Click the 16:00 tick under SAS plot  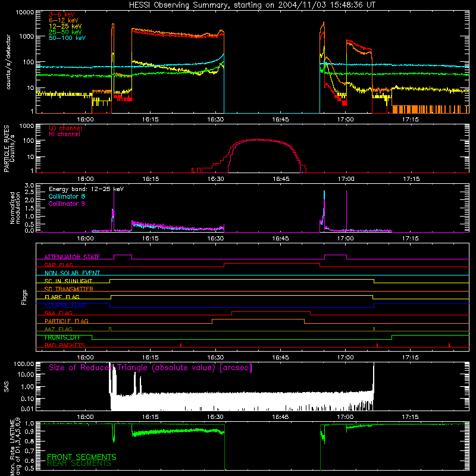tap(85, 417)
